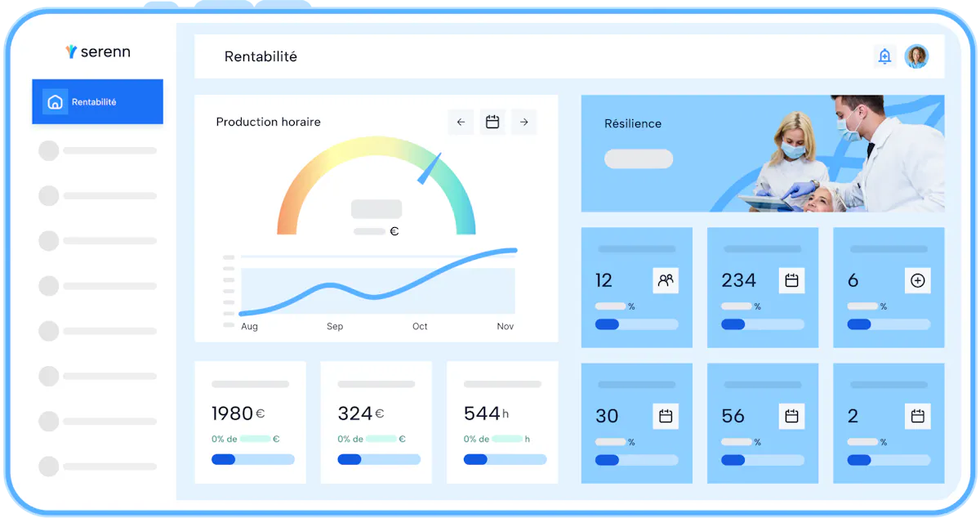Image resolution: width=980 pixels, height=518 pixels.
Task: Click the Résilience banner title
Action: click(633, 124)
